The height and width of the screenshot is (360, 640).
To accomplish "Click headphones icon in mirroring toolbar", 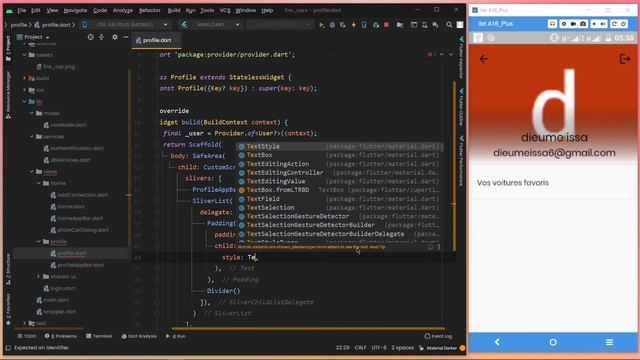I will [552, 24].
